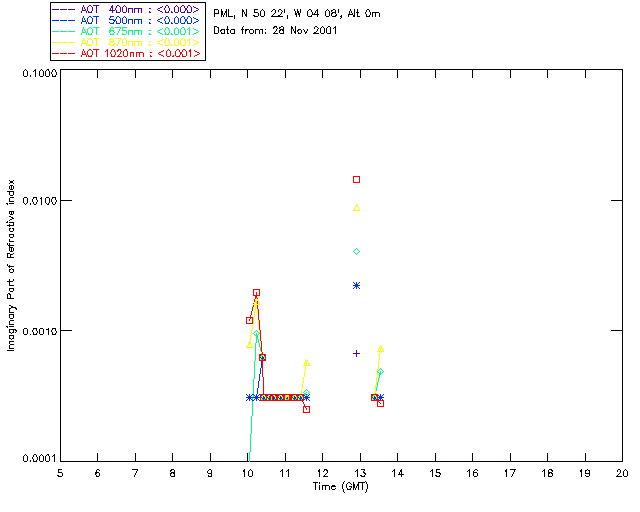The height and width of the screenshot is (512, 640).
Task: Click the x-axis label 5
Action: [60, 473]
